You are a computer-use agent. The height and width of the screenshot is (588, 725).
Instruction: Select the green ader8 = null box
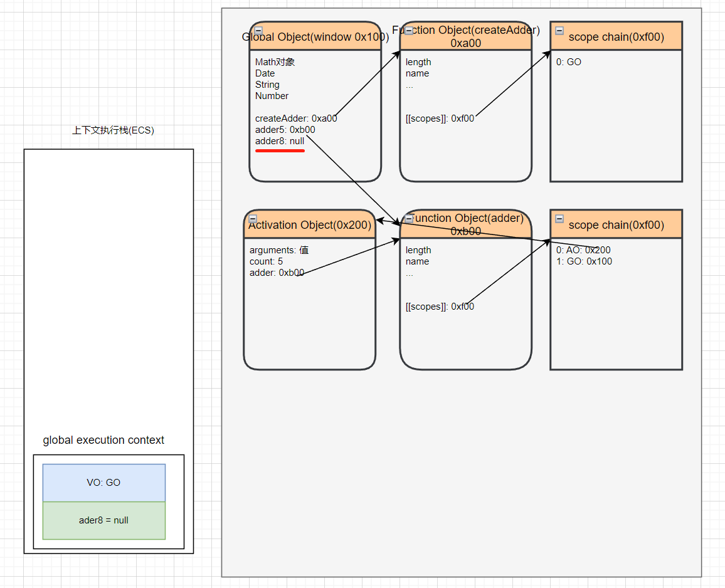click(x=103, y=520)
